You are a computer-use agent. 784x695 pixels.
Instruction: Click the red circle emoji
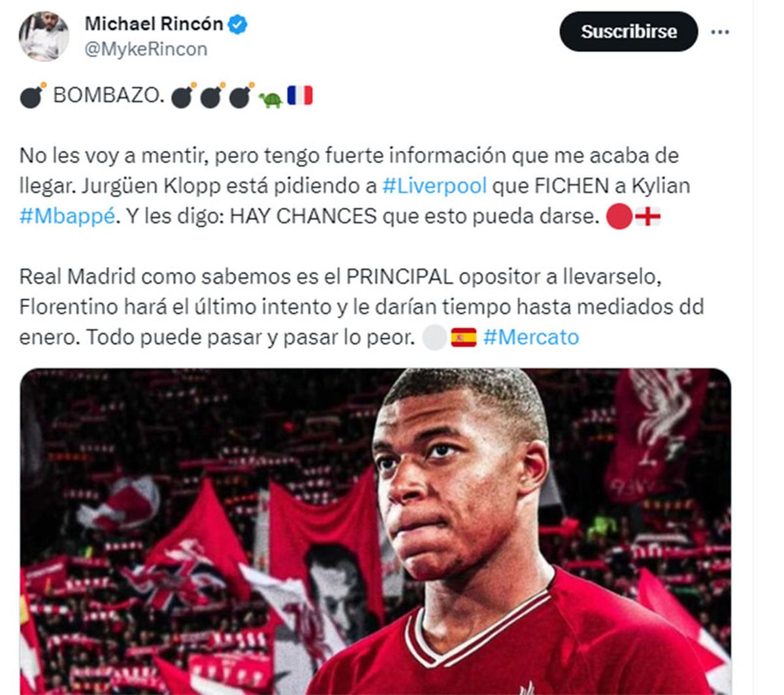click(619, 218)
